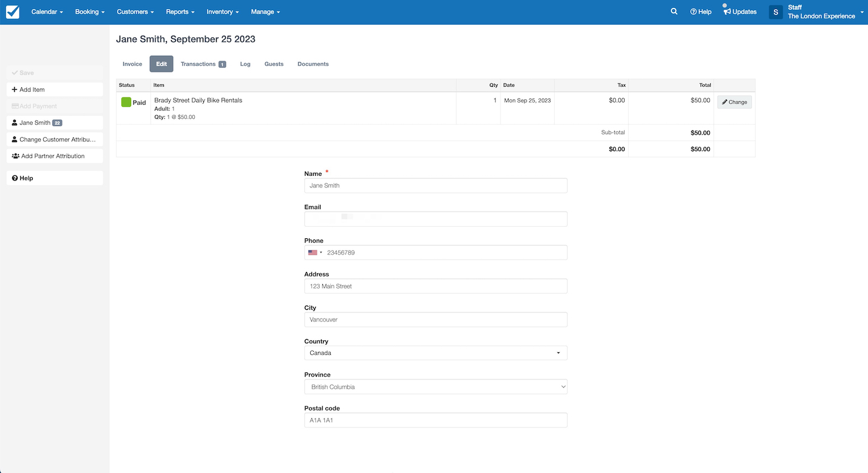Click the City field showing Vancouver
The height and width of the screenshot is (473, 868).
[436, 320]
